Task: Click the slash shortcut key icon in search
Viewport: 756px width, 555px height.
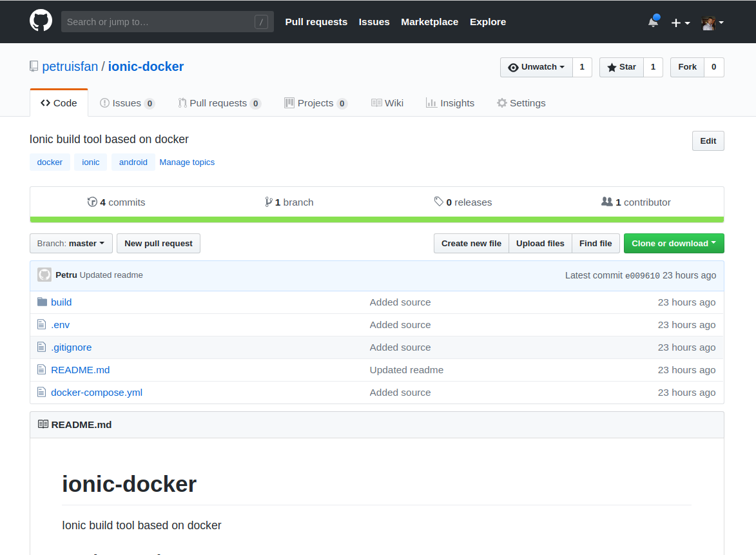Action: click(x=261, y=22)
